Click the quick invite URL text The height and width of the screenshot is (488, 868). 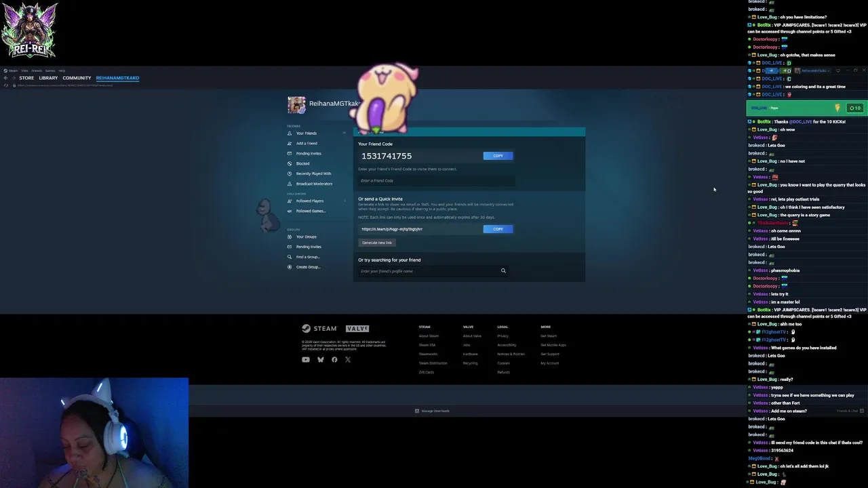point(392,229)
